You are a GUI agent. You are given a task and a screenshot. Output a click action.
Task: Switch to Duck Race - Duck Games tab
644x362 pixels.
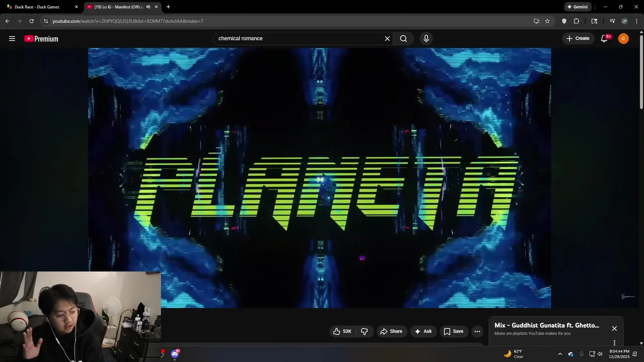[x=42, y=7]
